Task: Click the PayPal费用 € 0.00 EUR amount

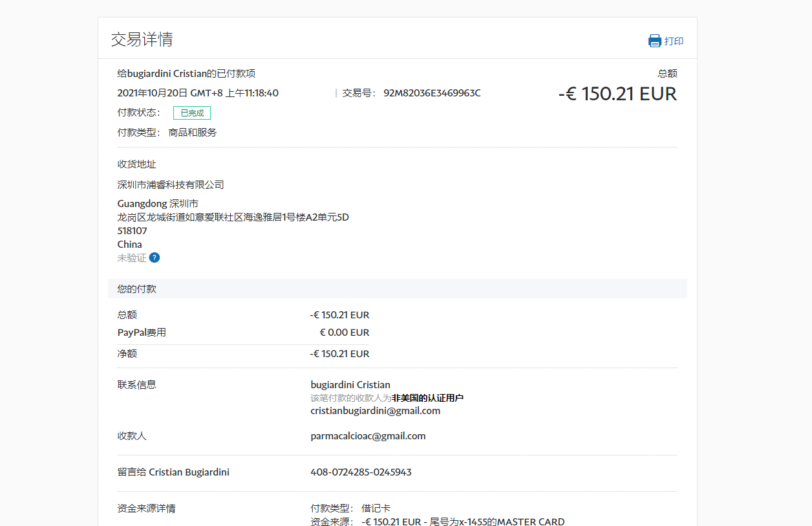Action: click(344, 332)
